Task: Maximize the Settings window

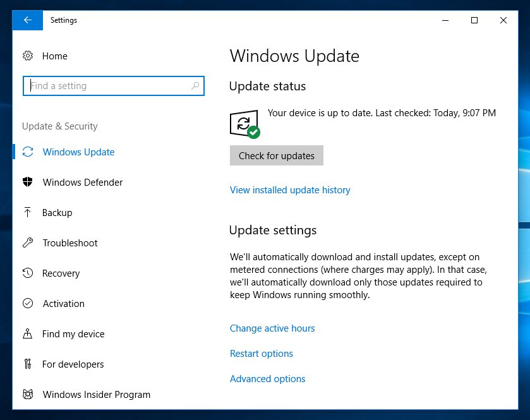Action: (474, 20)
